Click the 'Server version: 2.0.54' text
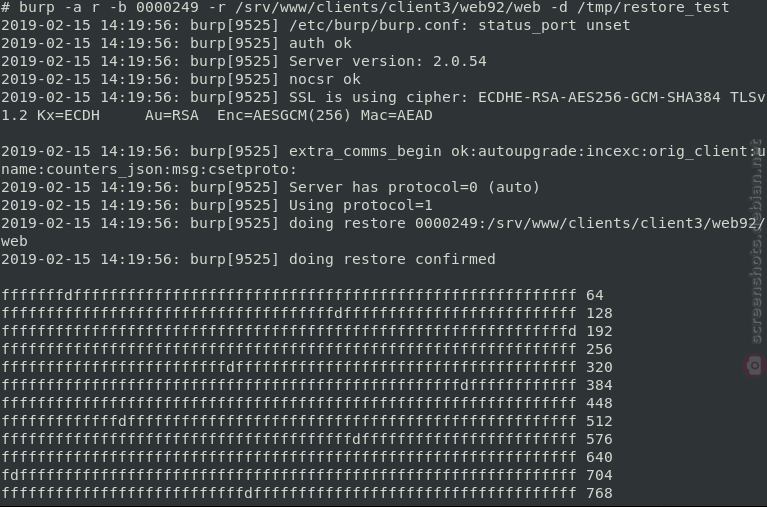The width and height of the screenshot is (767, 507). [x=387, y=62]
